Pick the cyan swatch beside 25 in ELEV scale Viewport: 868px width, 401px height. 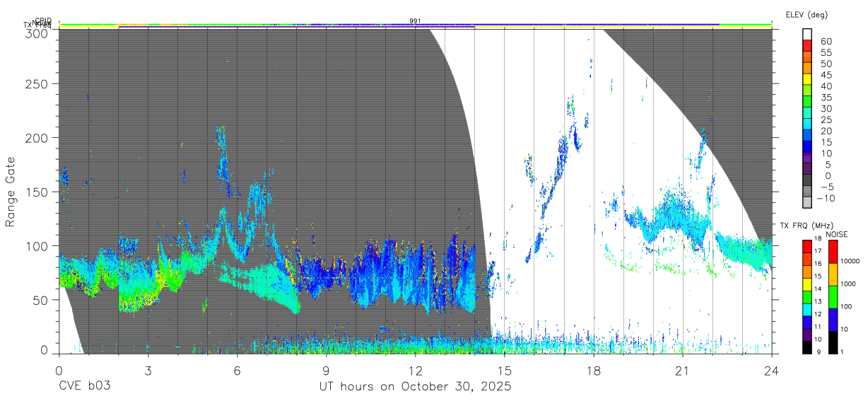807,124
